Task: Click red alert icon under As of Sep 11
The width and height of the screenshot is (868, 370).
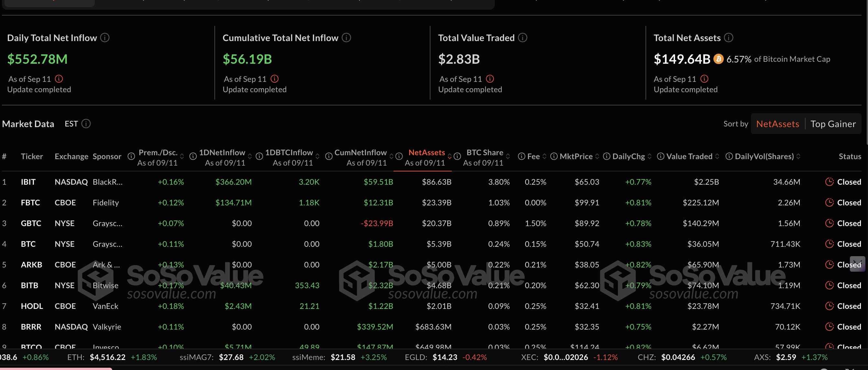Action: tap(60, 79)
